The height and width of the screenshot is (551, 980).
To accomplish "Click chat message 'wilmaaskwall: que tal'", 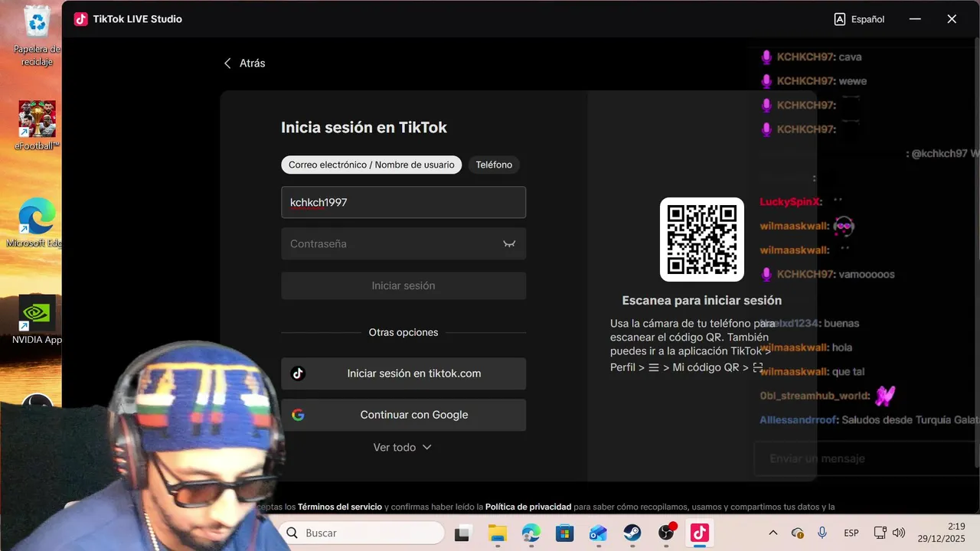I will pyautogui.click(x=812, y=372).
